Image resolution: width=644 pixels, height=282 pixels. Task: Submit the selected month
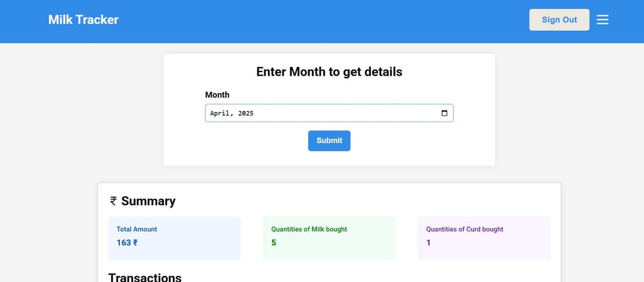(x=329, y=141)
